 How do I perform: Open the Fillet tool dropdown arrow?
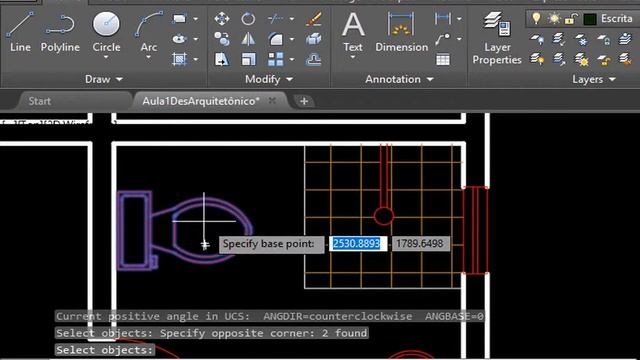292,39
